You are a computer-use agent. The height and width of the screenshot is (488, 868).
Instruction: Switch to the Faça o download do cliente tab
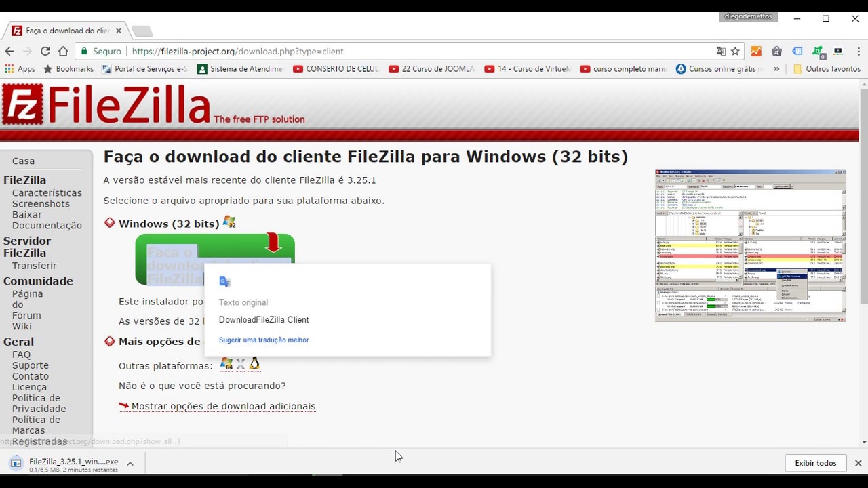[66, 30]
